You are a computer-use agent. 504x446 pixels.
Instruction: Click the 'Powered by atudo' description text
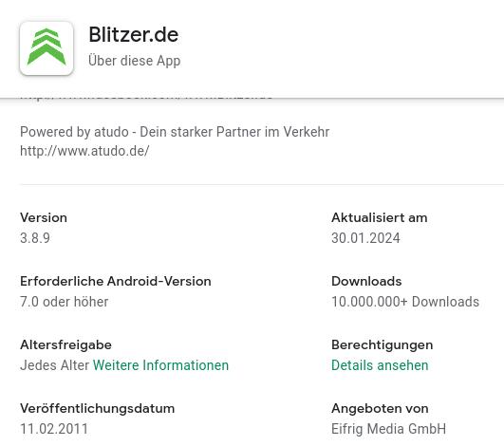coord(175,132)
